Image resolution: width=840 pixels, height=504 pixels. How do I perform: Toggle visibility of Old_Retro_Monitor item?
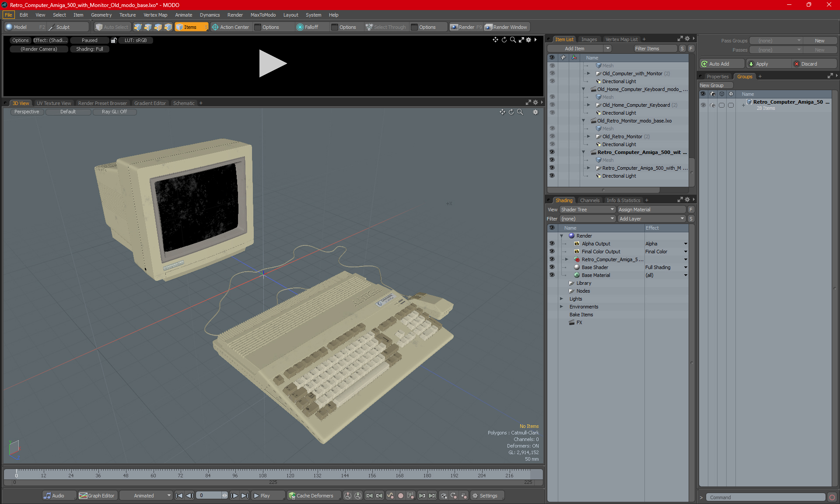552,136
